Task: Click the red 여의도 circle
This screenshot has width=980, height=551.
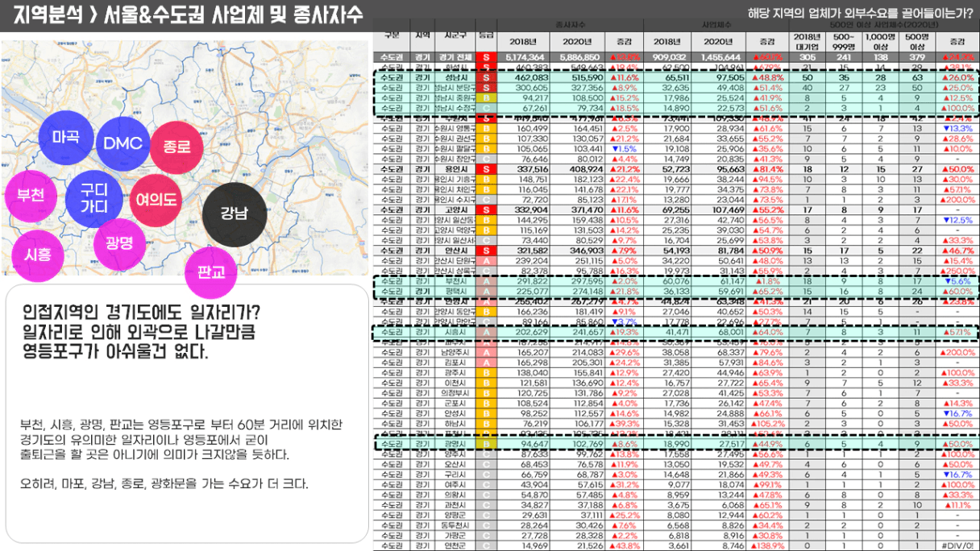Action: coord(156,199)
